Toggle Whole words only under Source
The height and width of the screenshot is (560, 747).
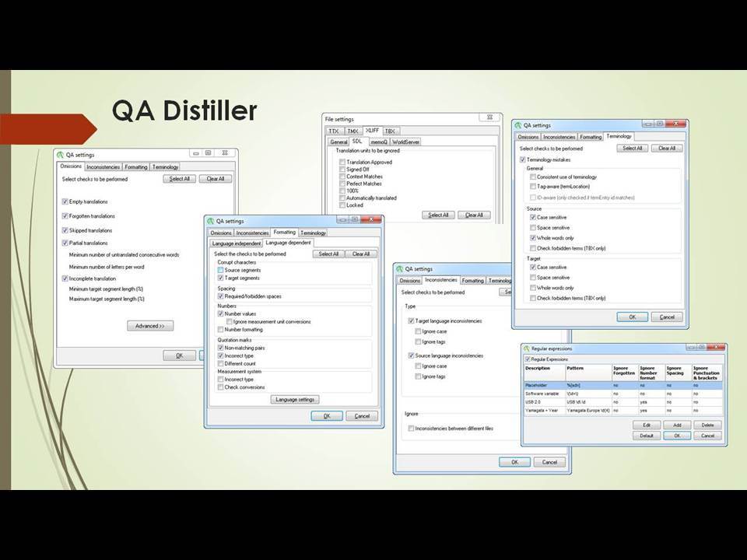[533, 238]
